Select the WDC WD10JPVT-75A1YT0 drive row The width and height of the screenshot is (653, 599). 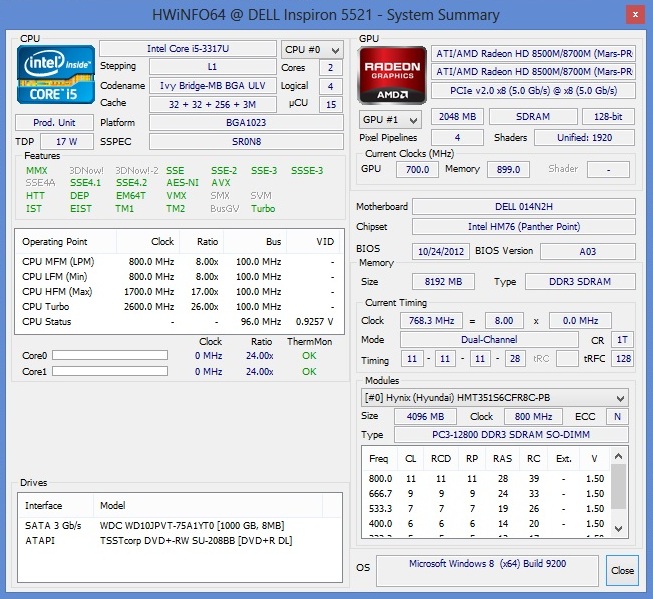click(x=180, y=526)
